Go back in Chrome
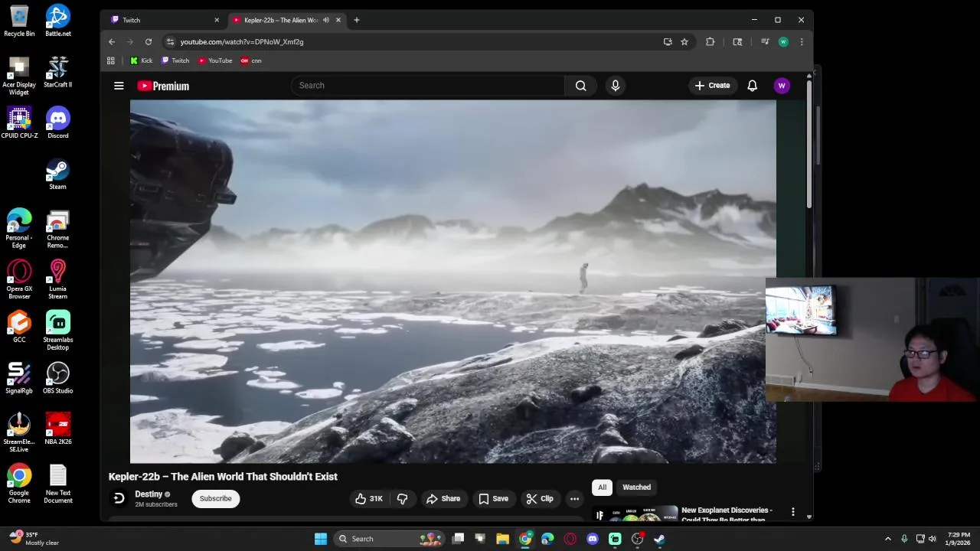This screenshot has width=980, height=551. (112, 42)
